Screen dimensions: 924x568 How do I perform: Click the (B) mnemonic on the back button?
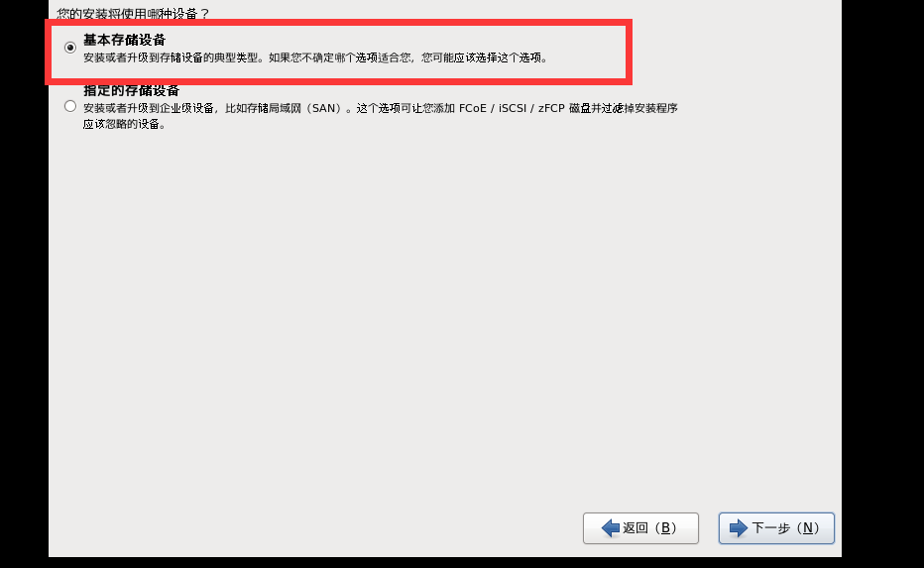point(664,528)
